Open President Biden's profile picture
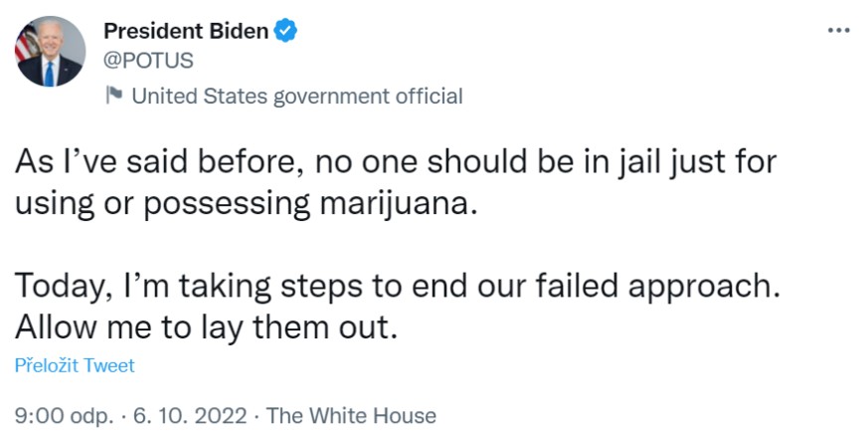868x434 pixels. coord(50,52)
